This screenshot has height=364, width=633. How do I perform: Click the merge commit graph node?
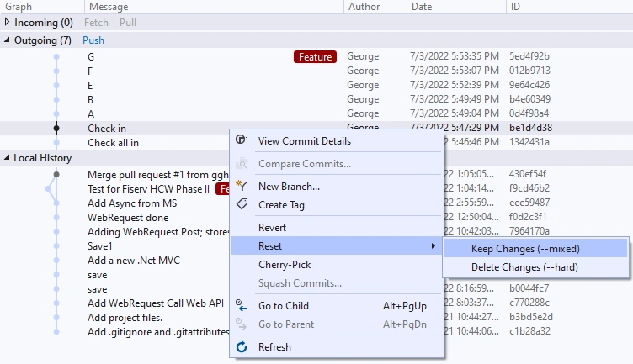[x=56, y=175]
